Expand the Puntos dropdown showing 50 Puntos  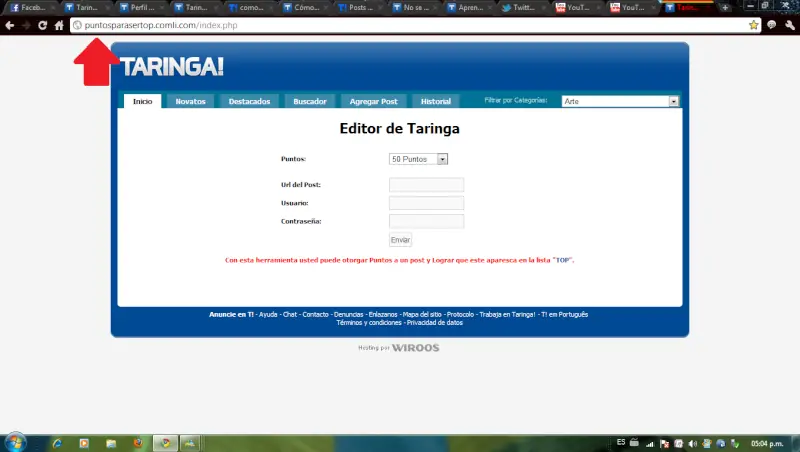click(418, 159)
